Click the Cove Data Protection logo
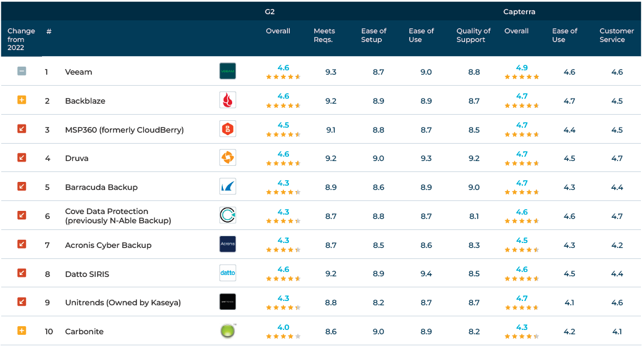This screenshot has height=349, width=644. [x=227, y=216]
